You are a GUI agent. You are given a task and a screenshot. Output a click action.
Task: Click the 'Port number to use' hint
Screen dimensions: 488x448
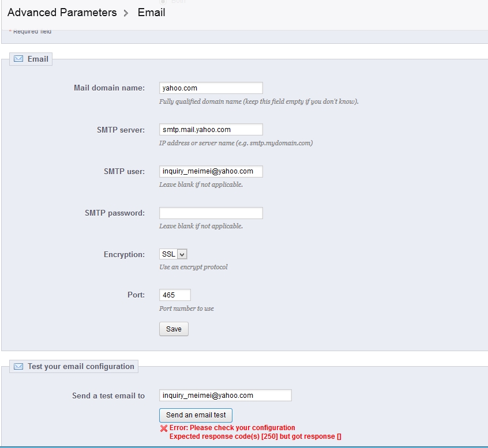pos(186,308)
